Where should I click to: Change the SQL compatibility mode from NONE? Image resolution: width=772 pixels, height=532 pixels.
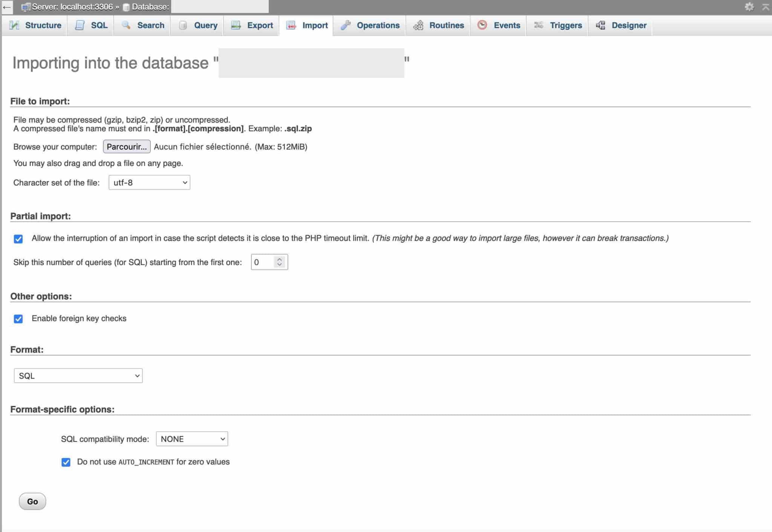click(x=191, y=438)
